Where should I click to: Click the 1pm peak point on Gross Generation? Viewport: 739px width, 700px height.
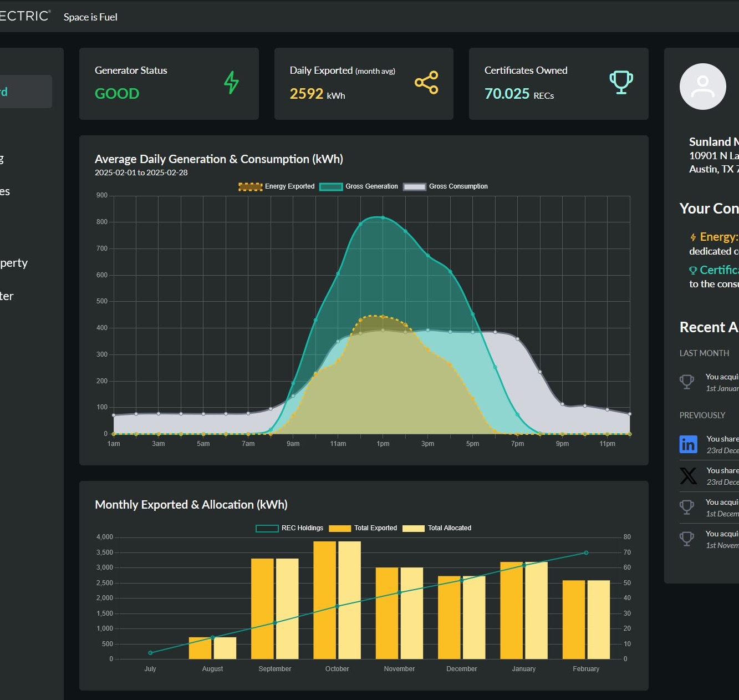coord(383,217)
